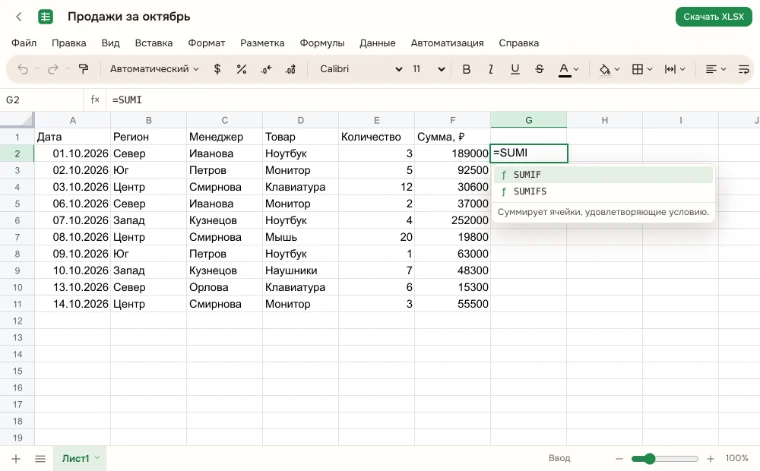Redo the last undone action
Viewport: 760px width, 471px height.
tap(52, 69)
